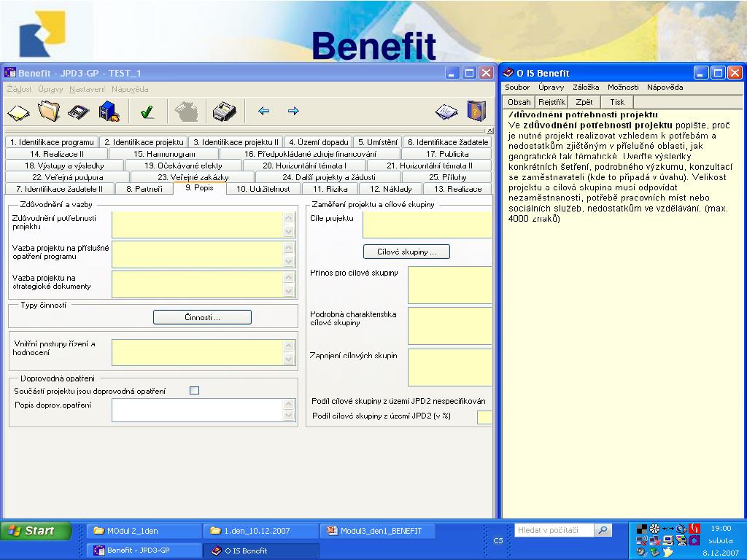Screen dimensions: 747x560
Task: Click the Rejstřík button in help window
Action: pos(551,102)
